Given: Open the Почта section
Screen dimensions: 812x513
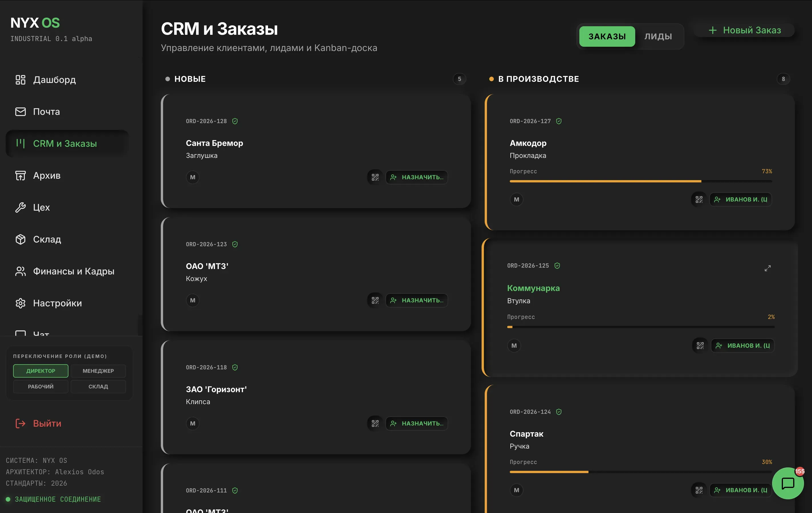Looking at the screenshot, I should tap(46, 111).
